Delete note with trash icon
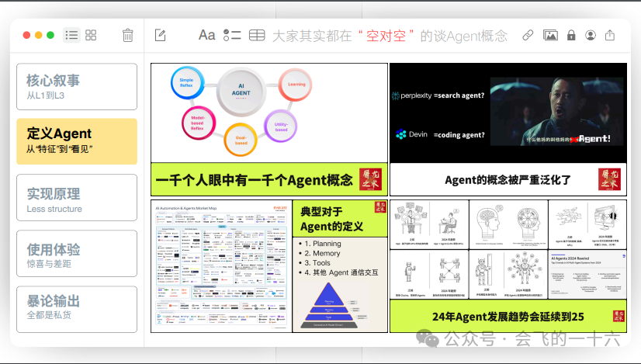The image size is (641, 364). [x=127, y=35]
